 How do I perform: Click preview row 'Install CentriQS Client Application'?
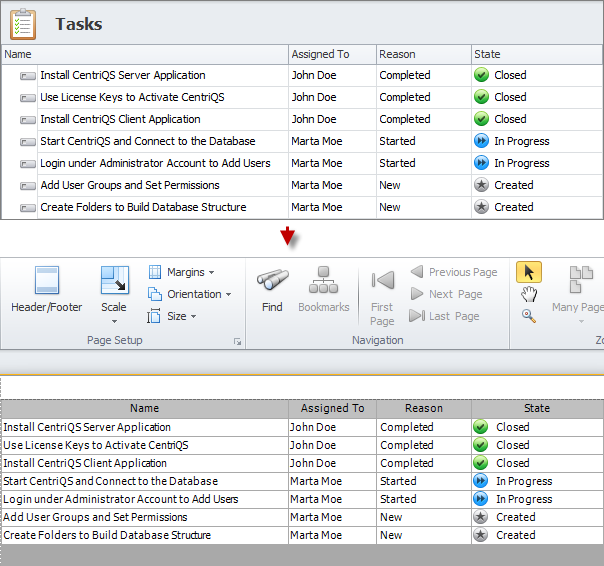(x=85, y=463)
